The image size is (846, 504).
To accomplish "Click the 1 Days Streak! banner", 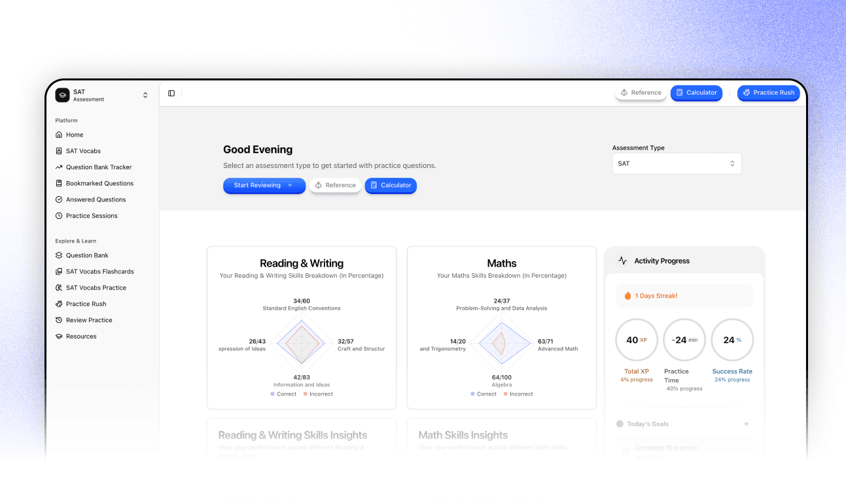I will tap(684, 296).
